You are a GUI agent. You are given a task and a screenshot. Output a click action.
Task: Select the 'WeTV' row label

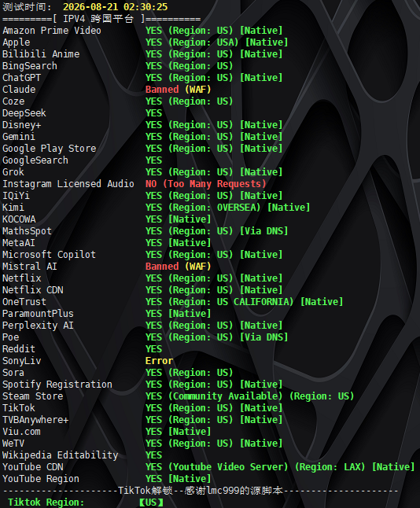pos(13,444)
